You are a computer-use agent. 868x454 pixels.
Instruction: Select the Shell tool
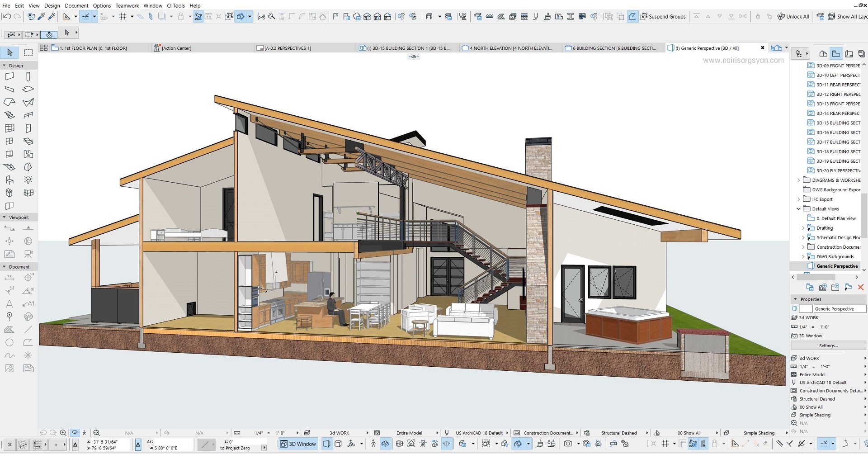tap(28, 102)
